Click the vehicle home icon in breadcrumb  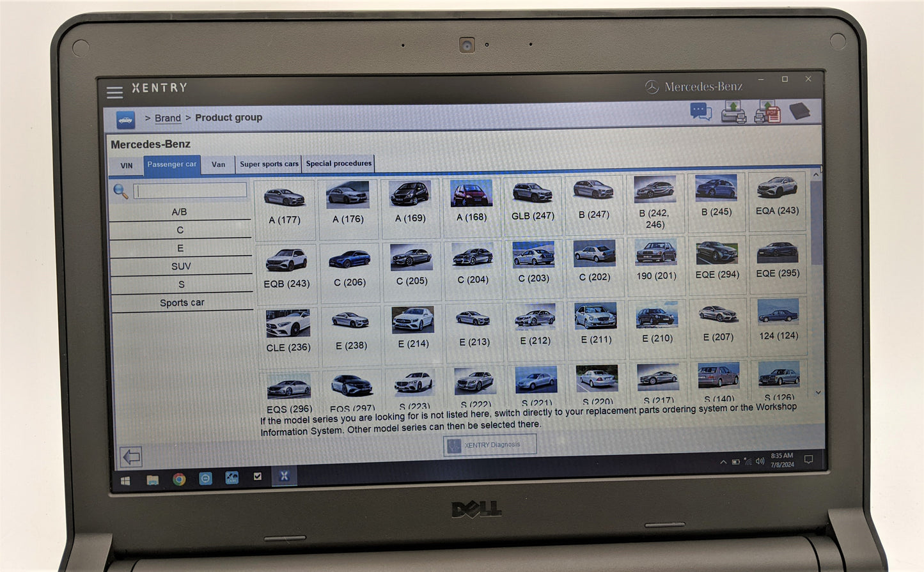(125, 120)
